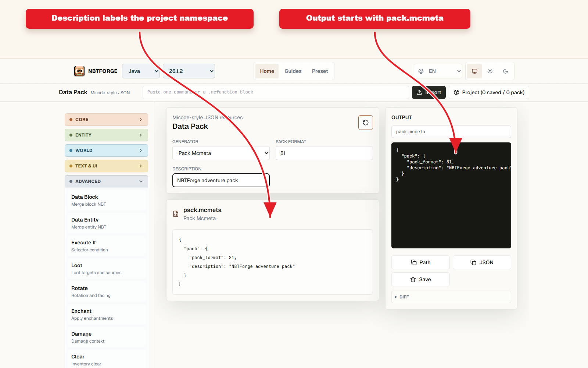Click the Save button with star

pyautogui.click(x=420, y=279)
